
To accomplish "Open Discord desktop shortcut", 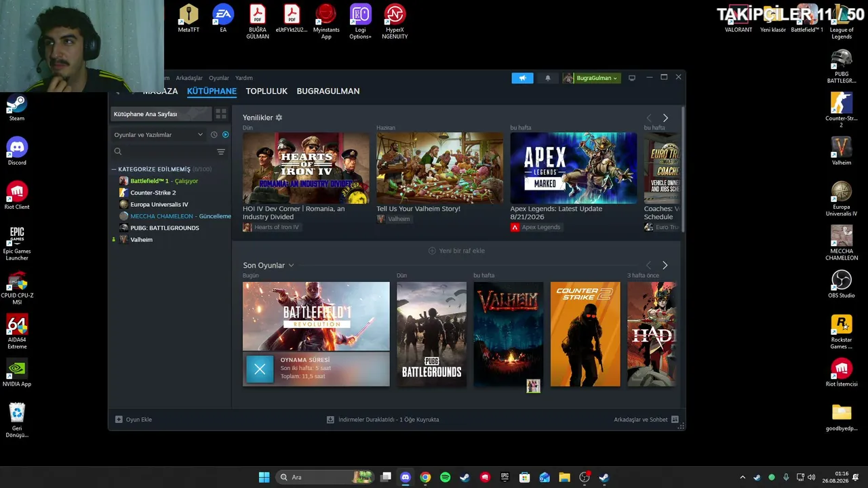I will coord(17,152).
